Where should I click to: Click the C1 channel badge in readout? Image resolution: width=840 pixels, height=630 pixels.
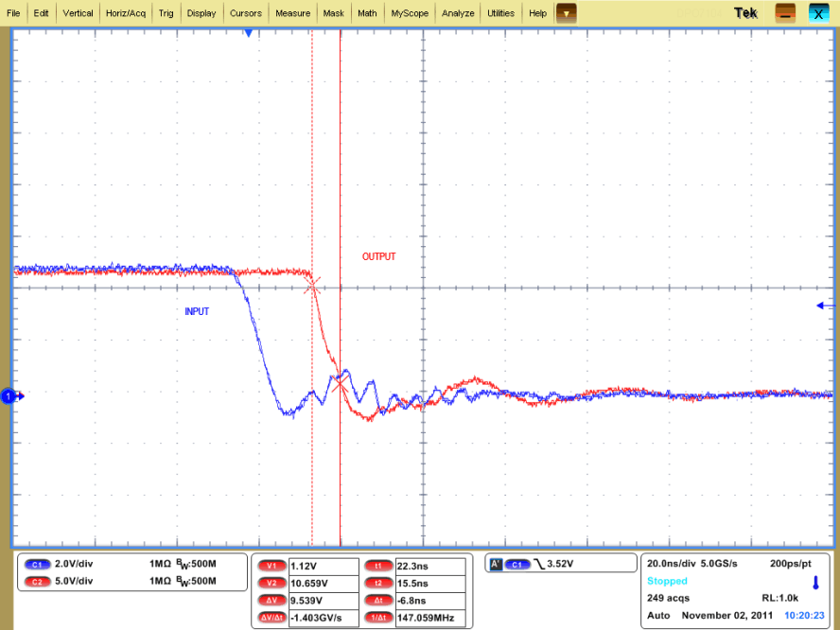click(x=38, y=564)
